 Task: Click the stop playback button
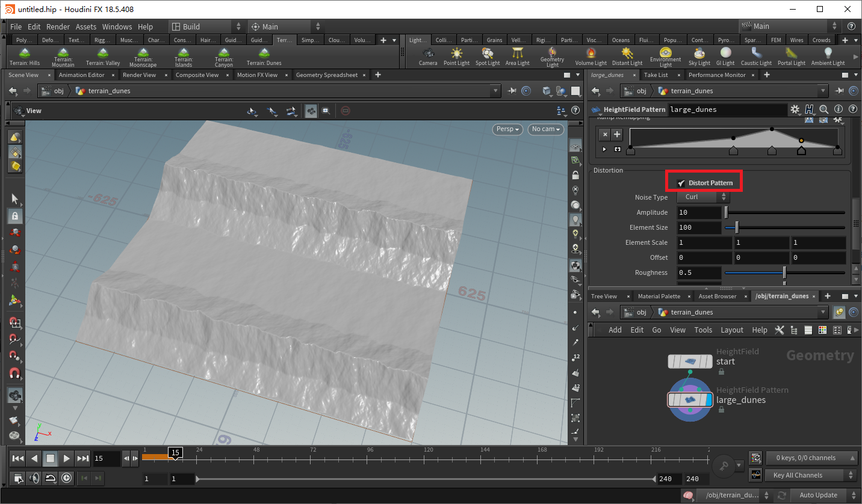pos(51,458)
